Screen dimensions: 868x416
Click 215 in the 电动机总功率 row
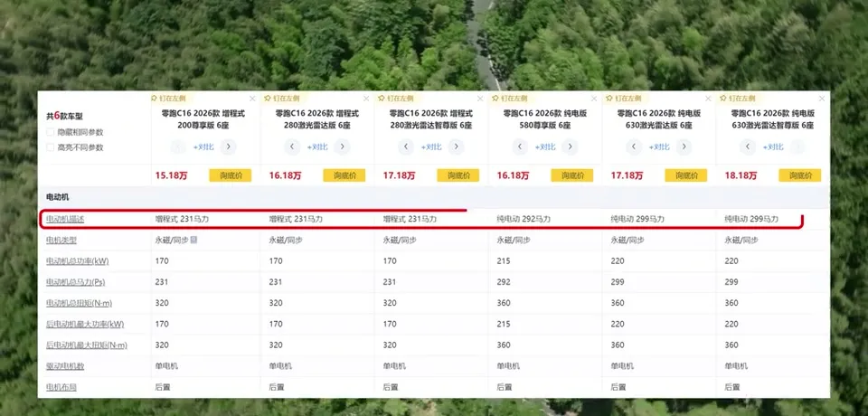point(504,260)
